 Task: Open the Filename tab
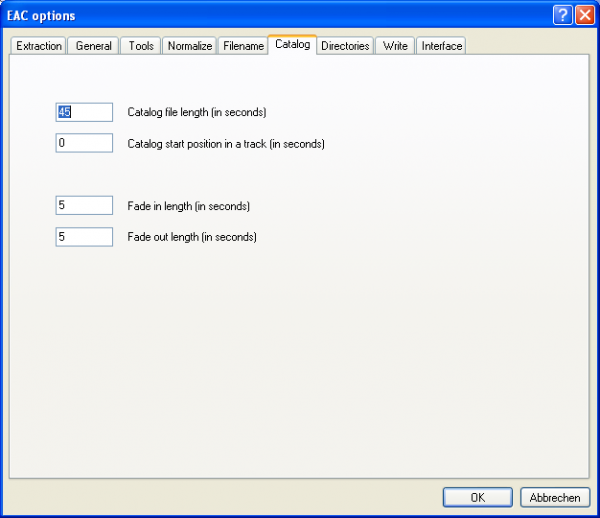243,46
